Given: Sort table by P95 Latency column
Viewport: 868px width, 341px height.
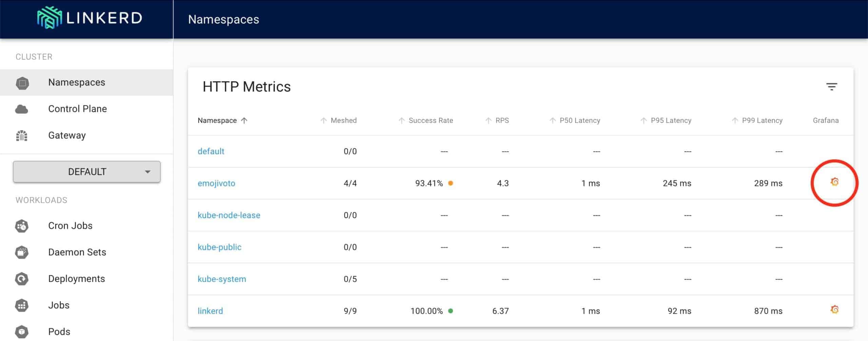Looking at the screenshot, I should (670, 121).
